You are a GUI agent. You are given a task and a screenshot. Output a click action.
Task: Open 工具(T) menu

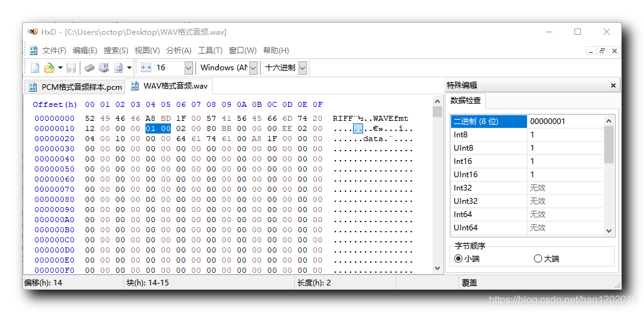coord(210,51)
